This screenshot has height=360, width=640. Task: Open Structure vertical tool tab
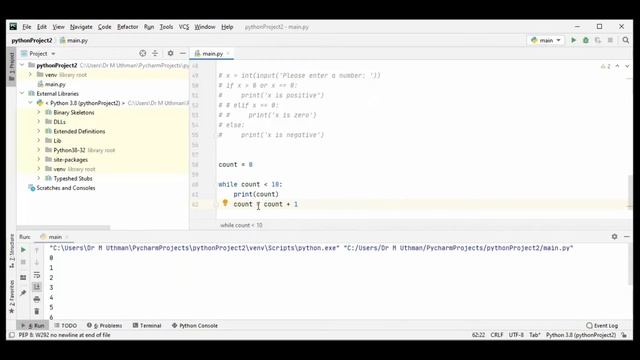click(x=11, y=252)
